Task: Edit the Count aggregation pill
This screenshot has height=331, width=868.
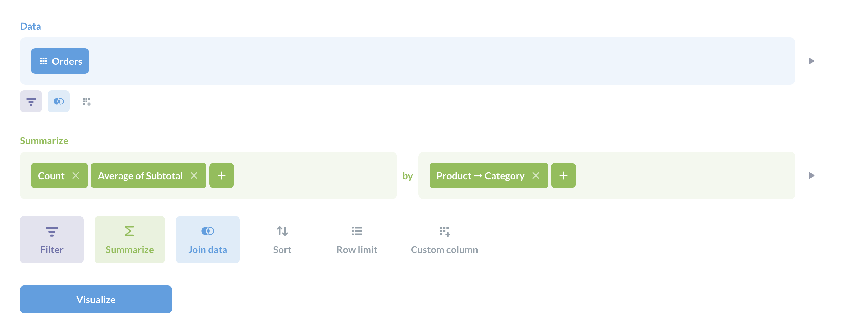Action: (x=51, y=176)
